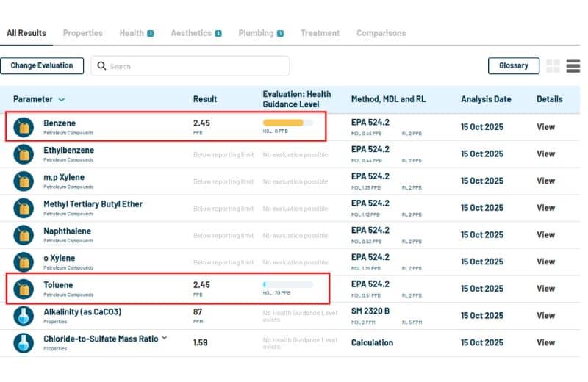This screenshot has height=382, width=588.
Task: Click the Alkalinity flask icon
Action: point(24,316)
